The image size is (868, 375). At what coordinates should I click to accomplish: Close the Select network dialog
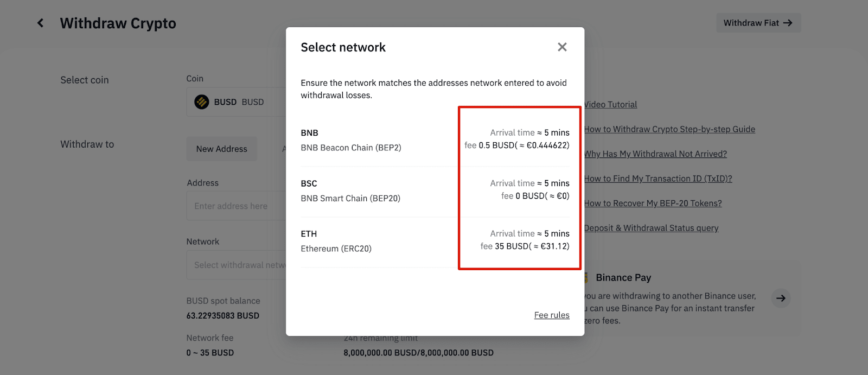point(562,47)
